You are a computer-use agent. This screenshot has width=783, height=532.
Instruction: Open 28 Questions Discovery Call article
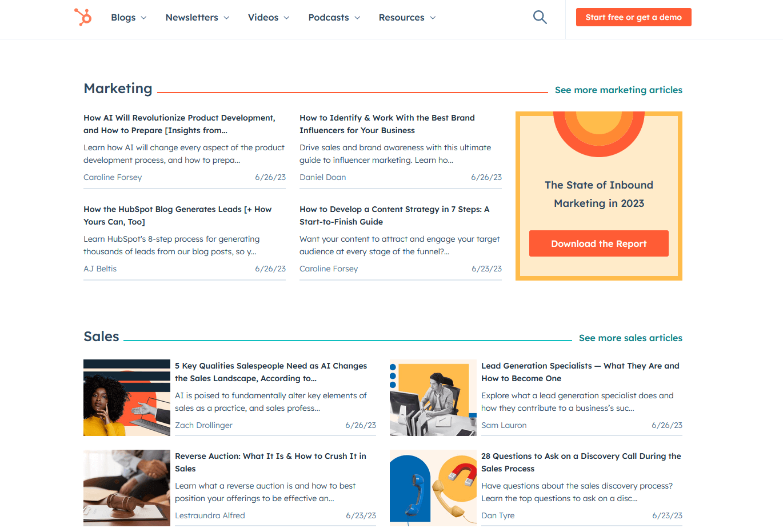581,462
